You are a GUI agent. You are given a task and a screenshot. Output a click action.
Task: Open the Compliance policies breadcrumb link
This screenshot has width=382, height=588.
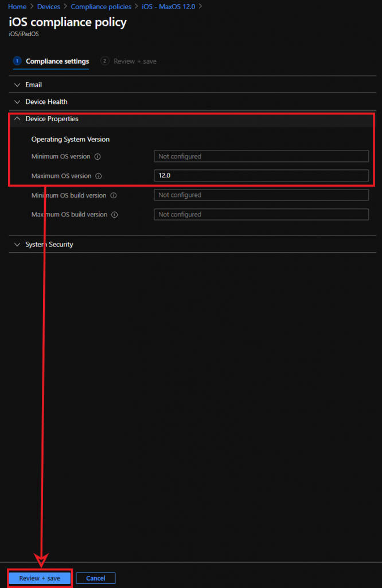101,6
